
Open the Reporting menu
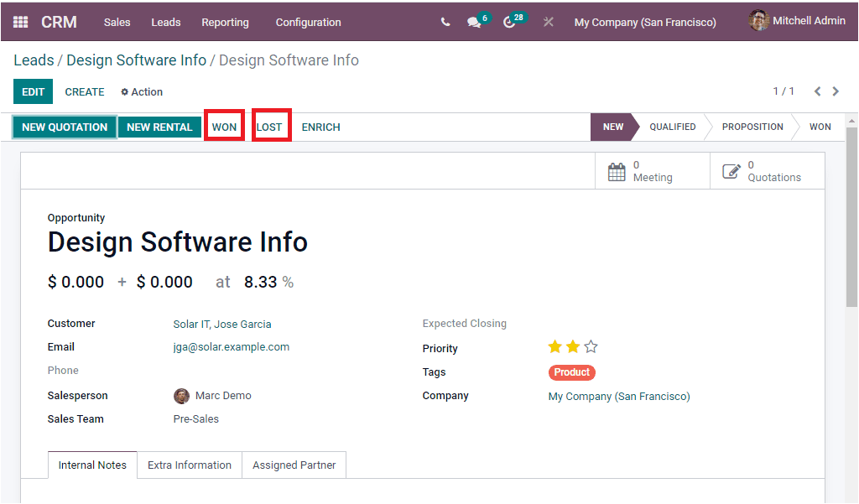[225, 23]
